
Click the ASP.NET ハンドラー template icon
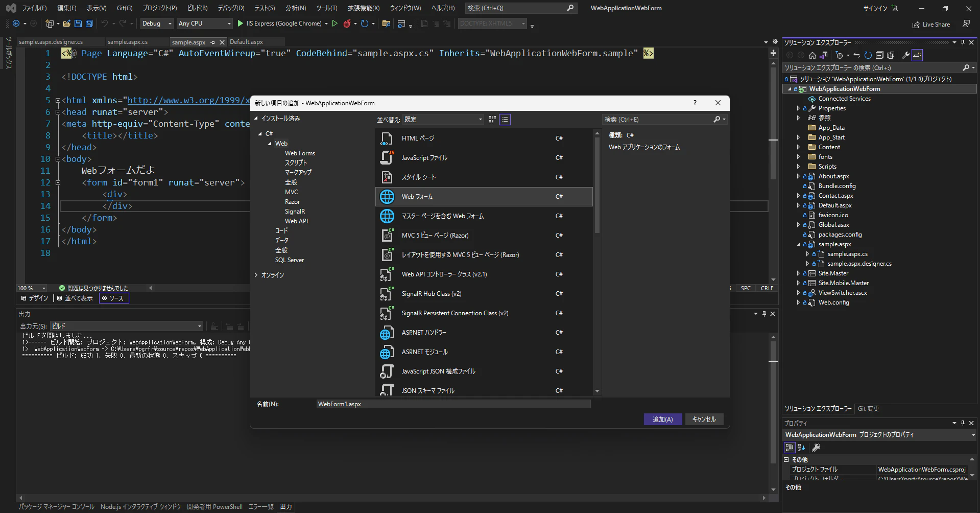pyautogui.click(x=387, y=333)
